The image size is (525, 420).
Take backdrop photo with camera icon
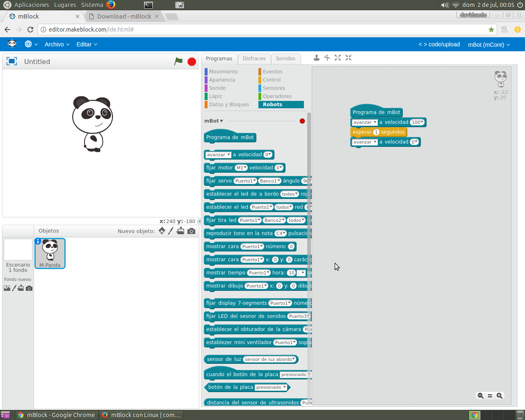29,288
